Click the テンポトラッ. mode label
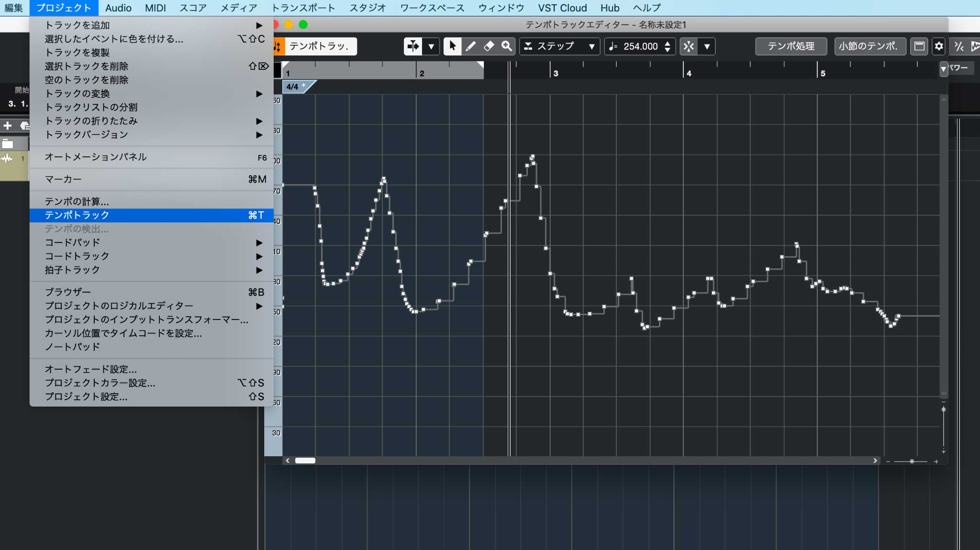Viewport: 980px width, 550px height. click(321, 46)
